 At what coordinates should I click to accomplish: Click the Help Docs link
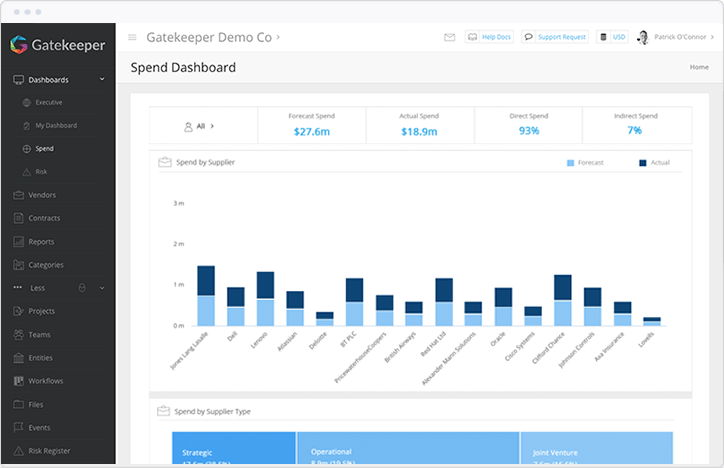point(496,37)
